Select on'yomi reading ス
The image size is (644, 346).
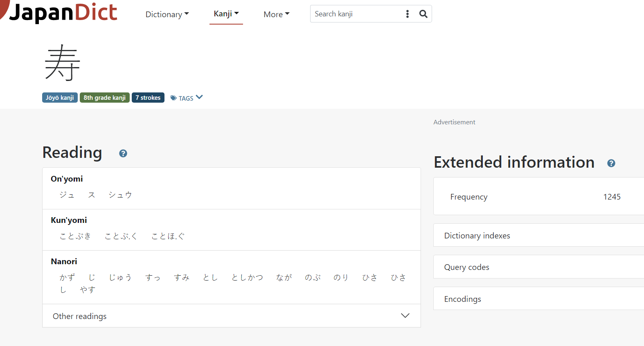92,195
